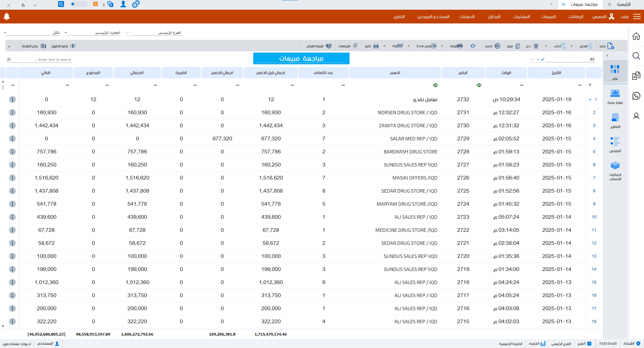Switch to the الرئيسية tab
The image size is (644, 348).
click(624, 4)
